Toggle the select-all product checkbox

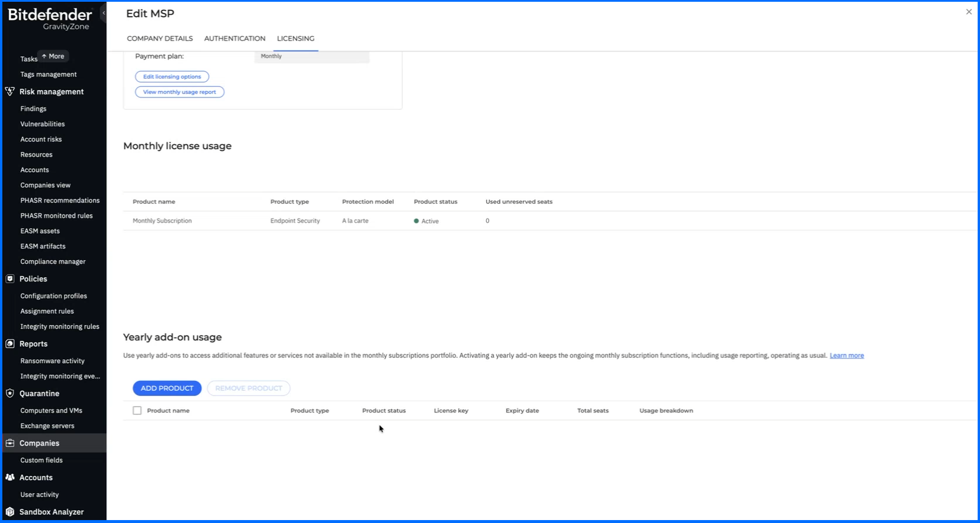(x=137, y=411)
